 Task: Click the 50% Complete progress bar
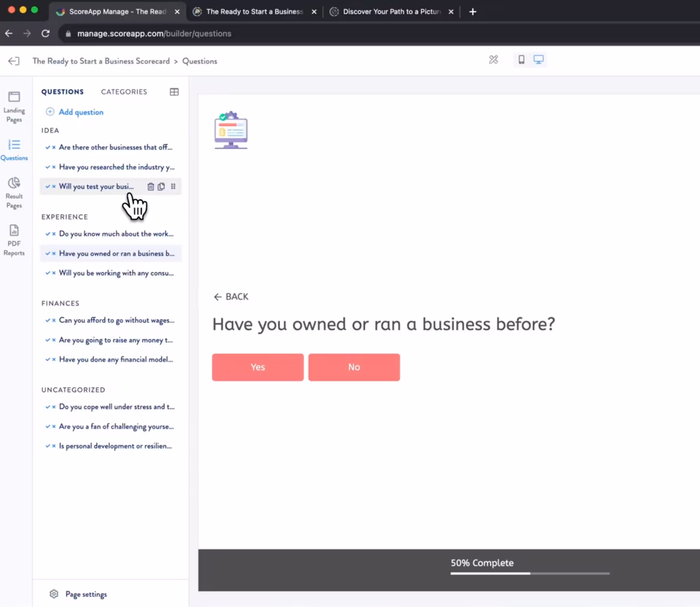click(530, 573)
